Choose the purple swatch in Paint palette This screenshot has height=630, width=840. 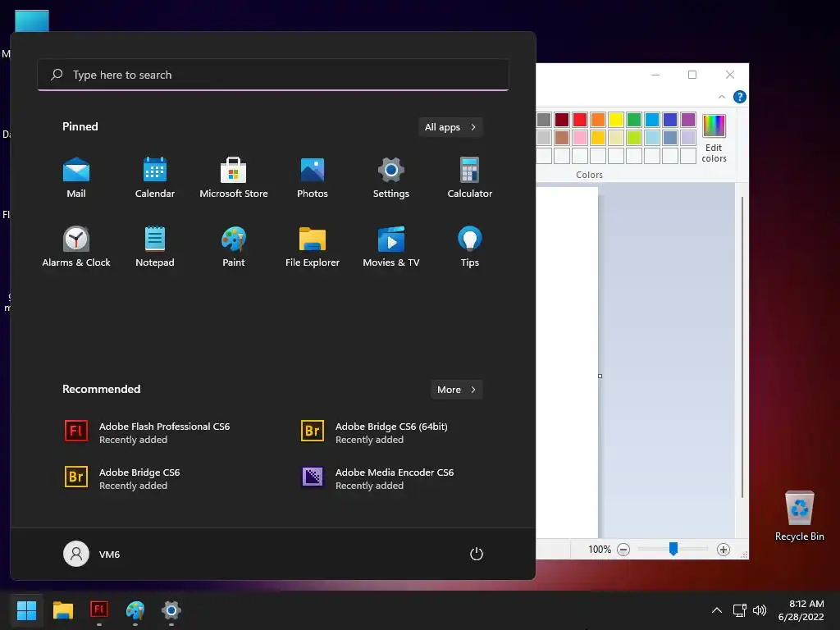point(688,120)
